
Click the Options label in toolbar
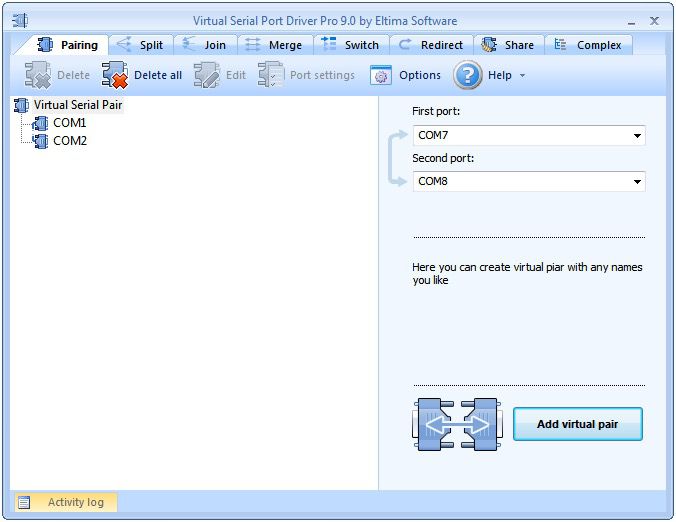click(420, 75)
